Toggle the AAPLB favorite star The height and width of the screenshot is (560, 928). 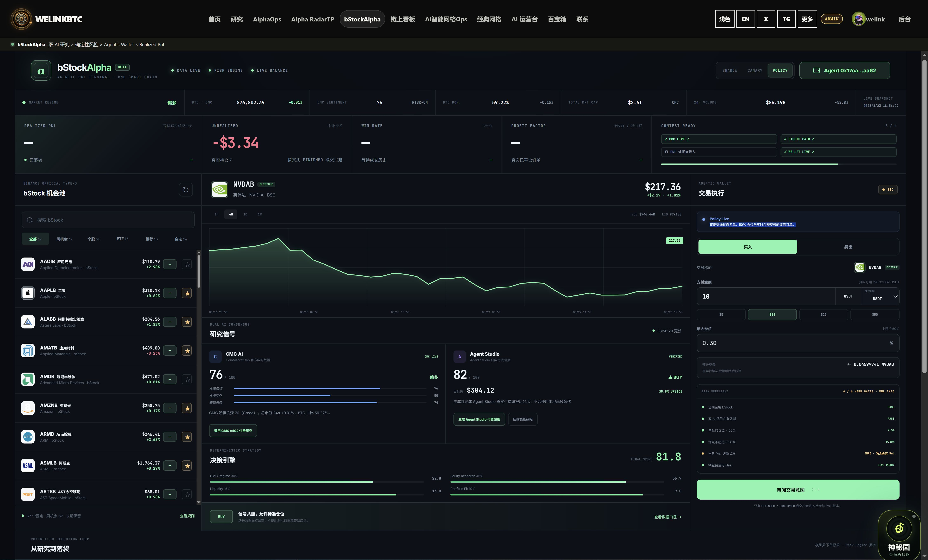tap(187, 293)
